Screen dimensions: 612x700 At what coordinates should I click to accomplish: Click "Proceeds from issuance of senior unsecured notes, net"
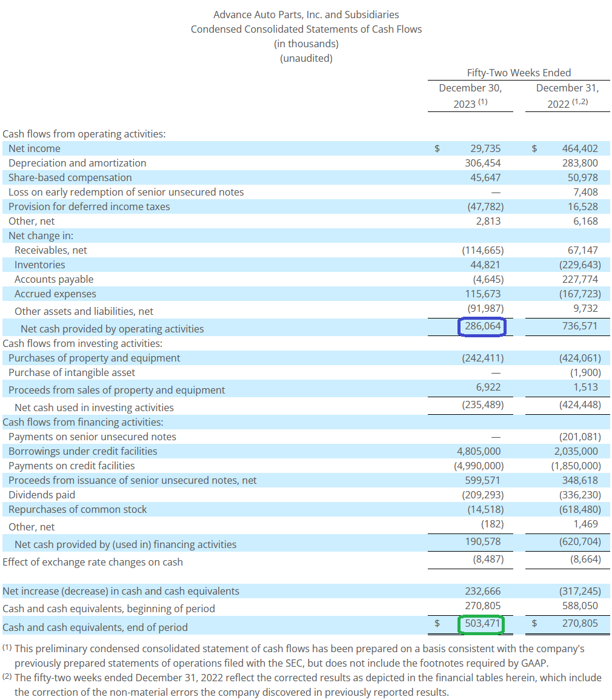pos(133,480)
